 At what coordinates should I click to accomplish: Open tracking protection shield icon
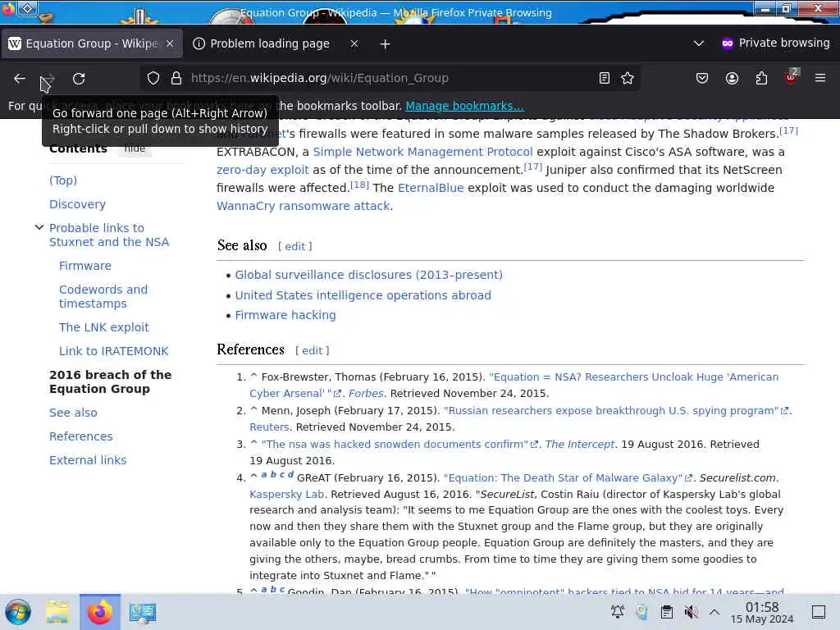153,78
